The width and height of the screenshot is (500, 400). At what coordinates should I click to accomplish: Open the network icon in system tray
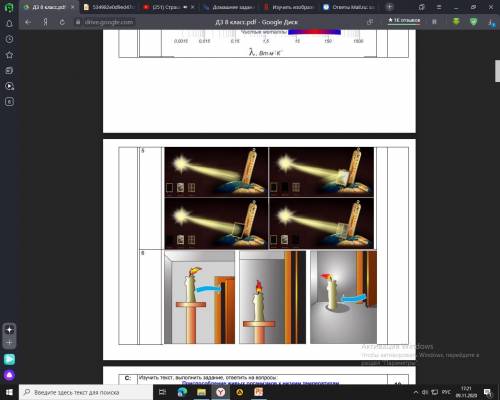435,392
